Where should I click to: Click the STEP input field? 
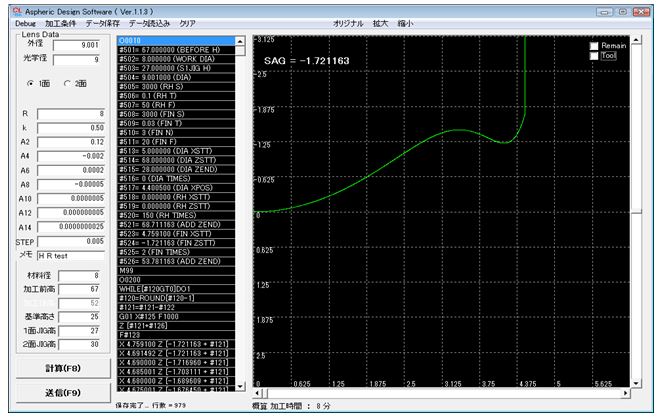(71, 241)
